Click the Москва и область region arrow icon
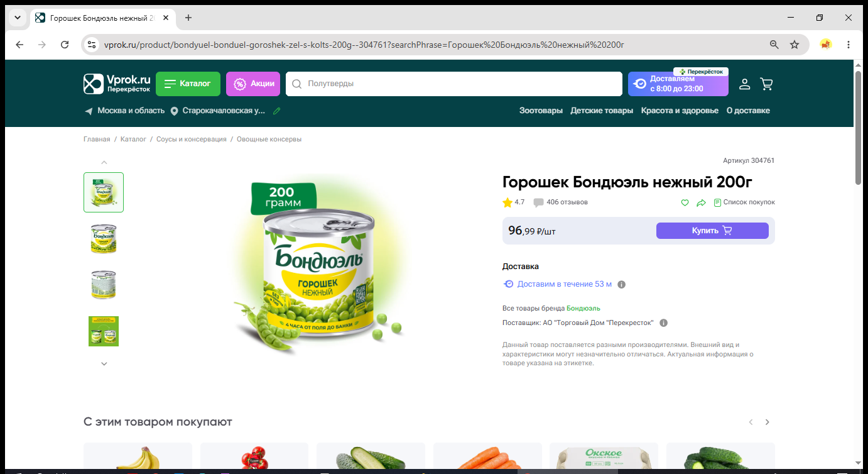868x474 pixels. (x=89, y=111)
